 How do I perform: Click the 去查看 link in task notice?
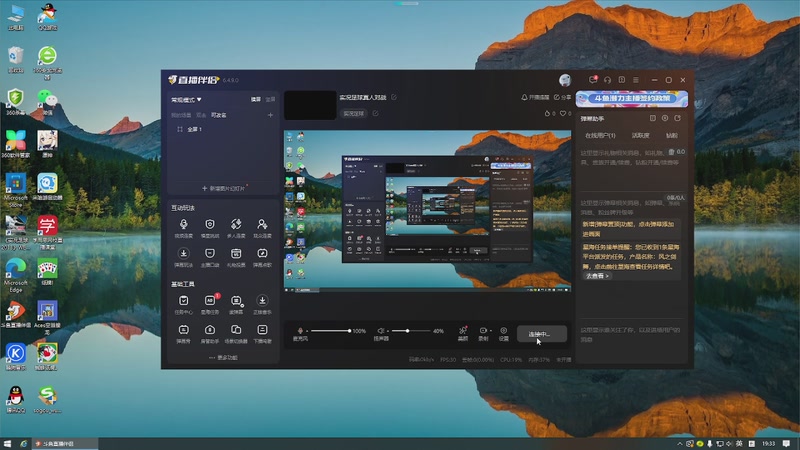(597, 276)
